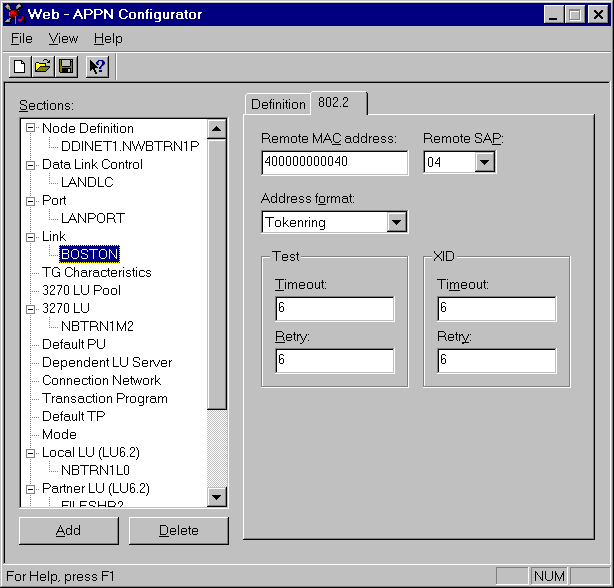
Task: Click the Remote MAC address field
Action: point(334,162)
